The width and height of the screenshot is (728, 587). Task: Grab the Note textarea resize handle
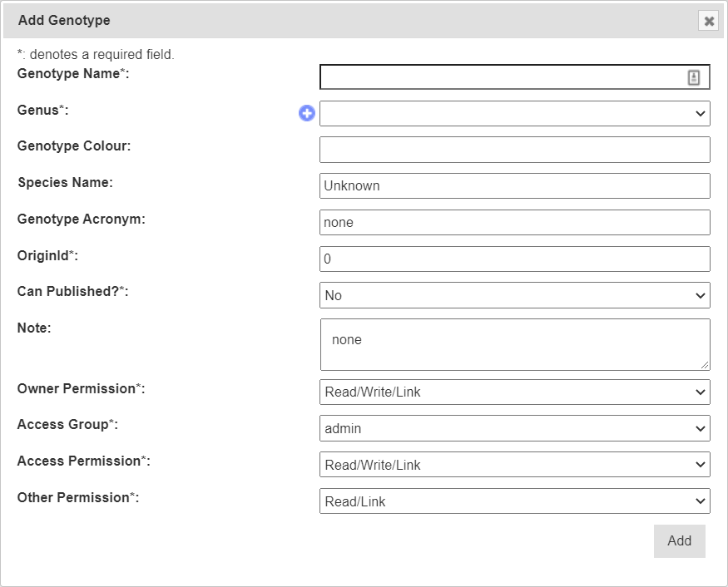pyautogui.click(x=706, y=365)
